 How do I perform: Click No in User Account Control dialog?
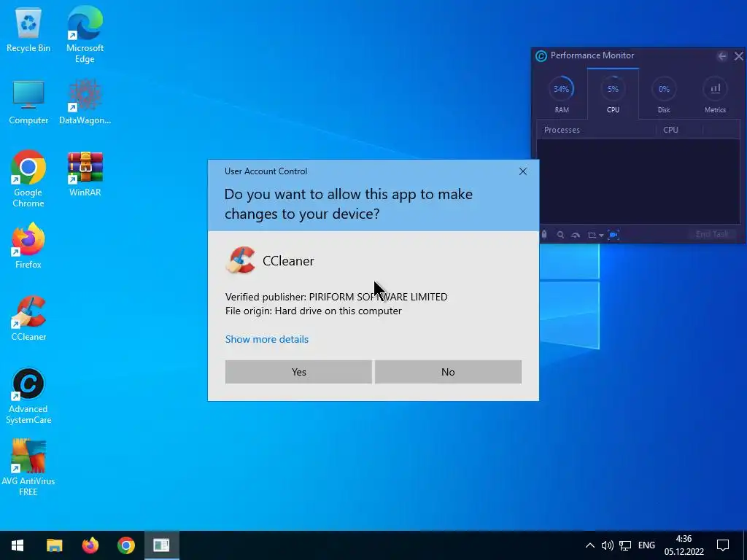point(448,372)
